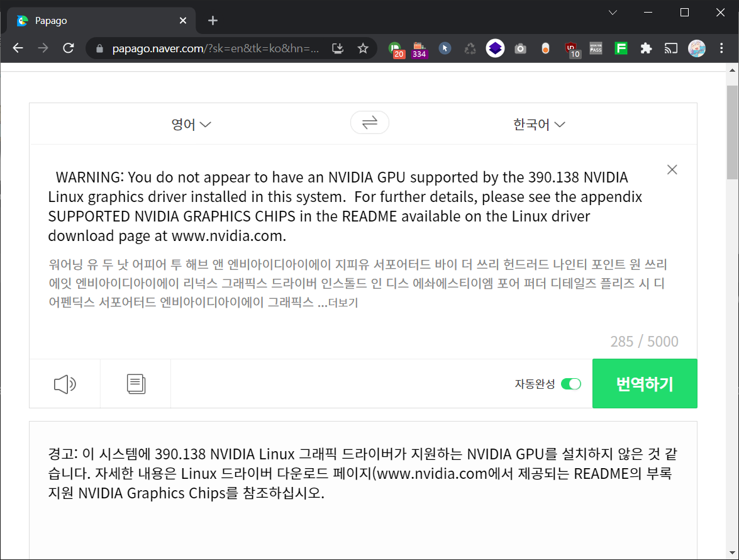Image resolution: width=739 pixels, height=560 pixels.
Task: Click the green F extension icon
Action: (x=621, y=48)
